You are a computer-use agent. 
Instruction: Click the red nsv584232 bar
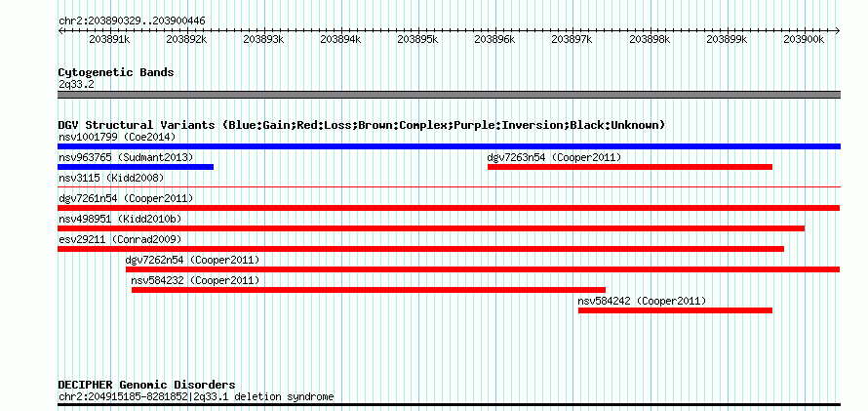click(x=369, y=290)
